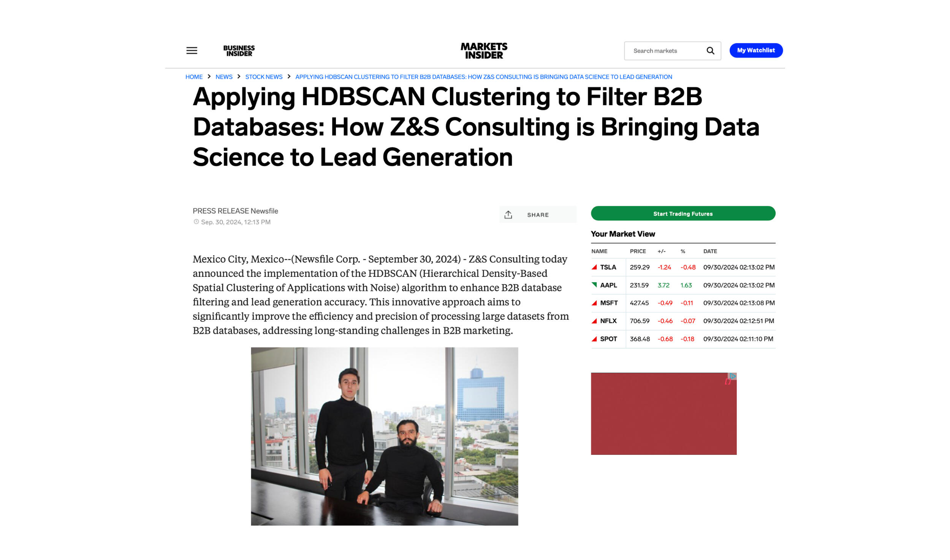Click the Business Insider logo
Screen dimensions: 950x560
[x=239, y=50]
